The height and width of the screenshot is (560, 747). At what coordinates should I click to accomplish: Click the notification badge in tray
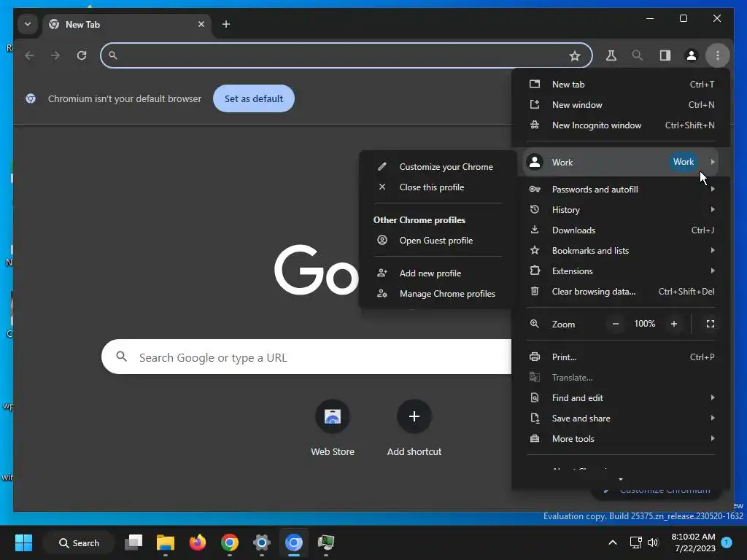pos(727,542)
